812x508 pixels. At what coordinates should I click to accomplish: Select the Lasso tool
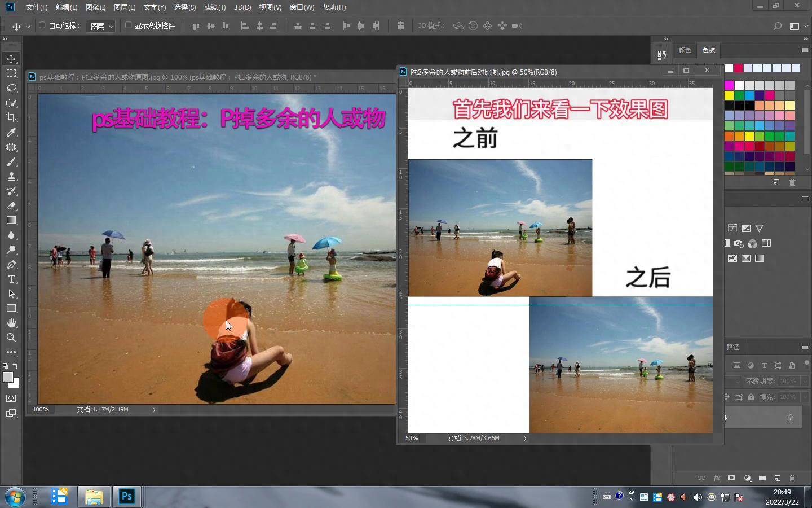(x=11, y=88)
